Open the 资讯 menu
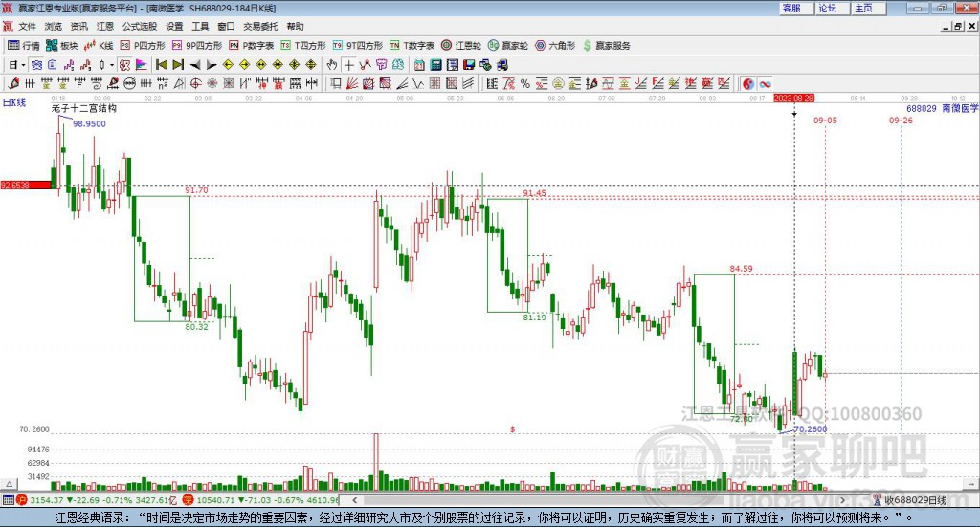Viewport: 980px width, 527px height. click(x=78, y=26)
